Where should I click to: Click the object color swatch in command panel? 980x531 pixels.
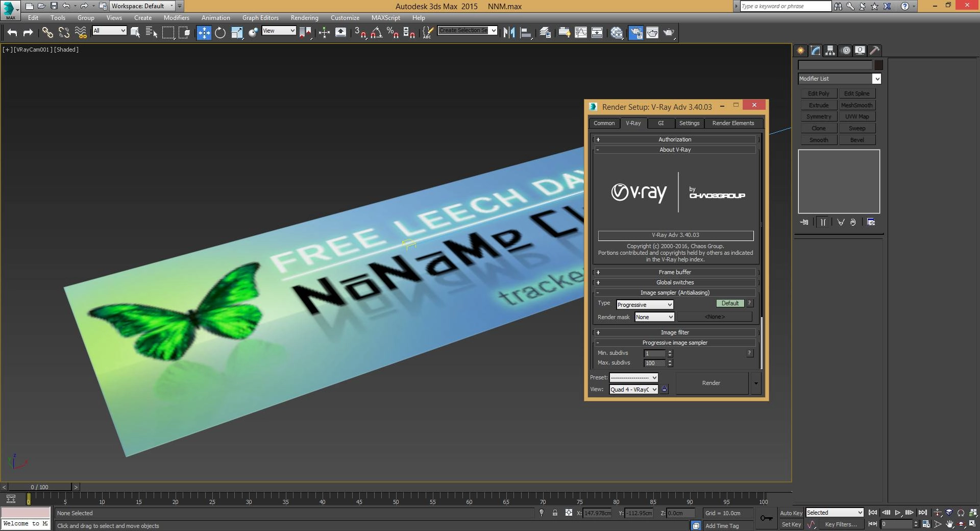click(878, 65)
